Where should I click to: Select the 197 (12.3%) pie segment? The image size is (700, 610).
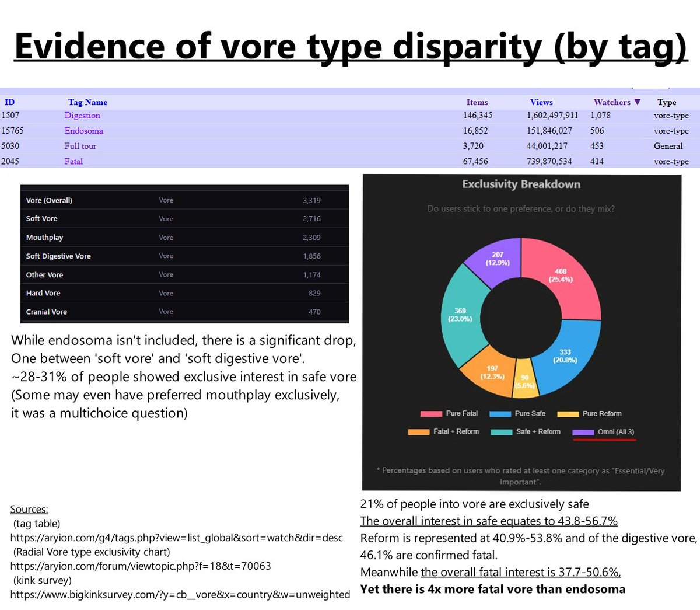tap(492, 372)
